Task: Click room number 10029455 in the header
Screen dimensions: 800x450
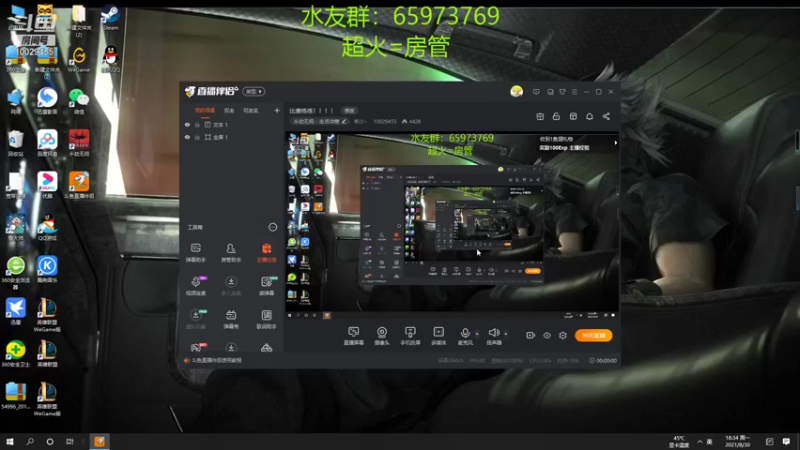Action: pos(385,121)
